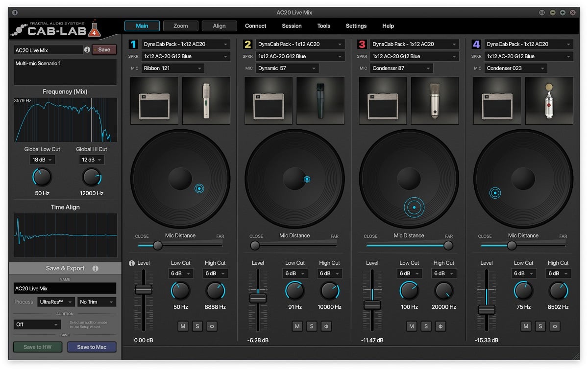Solo channel 1 with S button

pos(197,326)
